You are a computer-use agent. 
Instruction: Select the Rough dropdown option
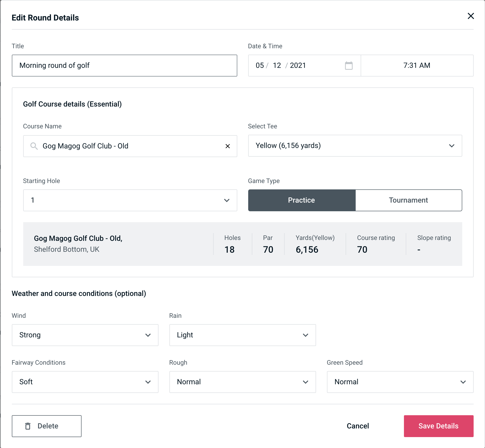pyautogui.click(x=242, y=382)
